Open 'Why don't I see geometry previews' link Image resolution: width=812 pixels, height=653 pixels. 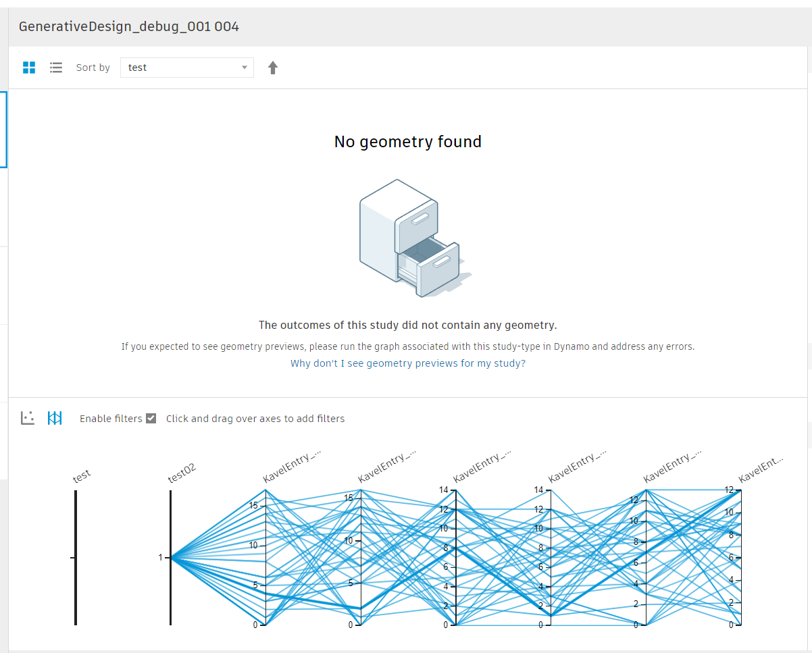point(408,363)
